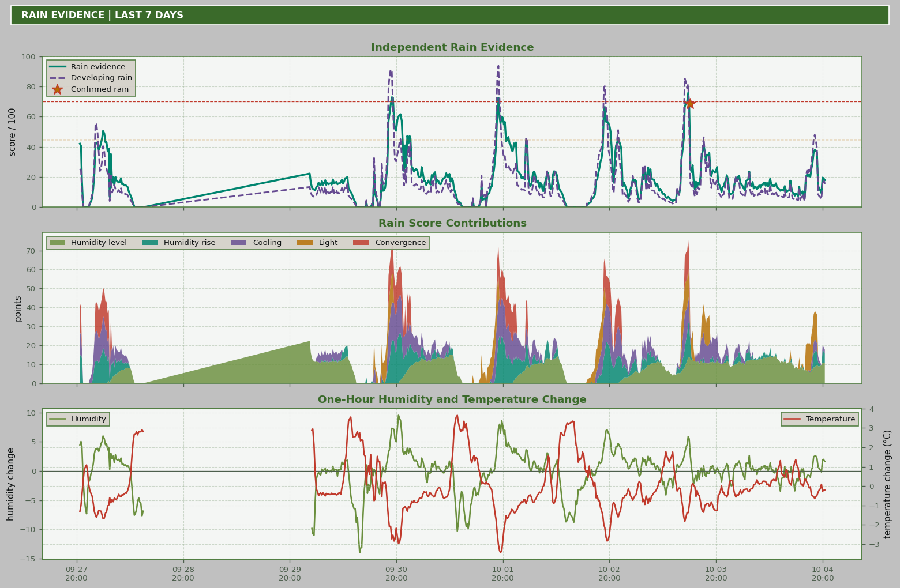Screen dimensions: 900x588
Task: Click the 10-01 20:00 date tick label
Action: coord(503,574)
